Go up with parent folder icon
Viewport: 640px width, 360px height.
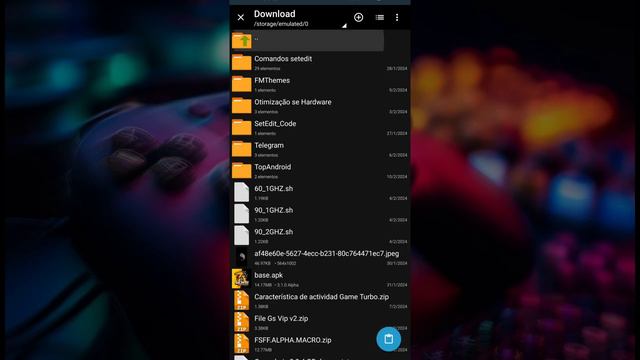tap(242, 40)
